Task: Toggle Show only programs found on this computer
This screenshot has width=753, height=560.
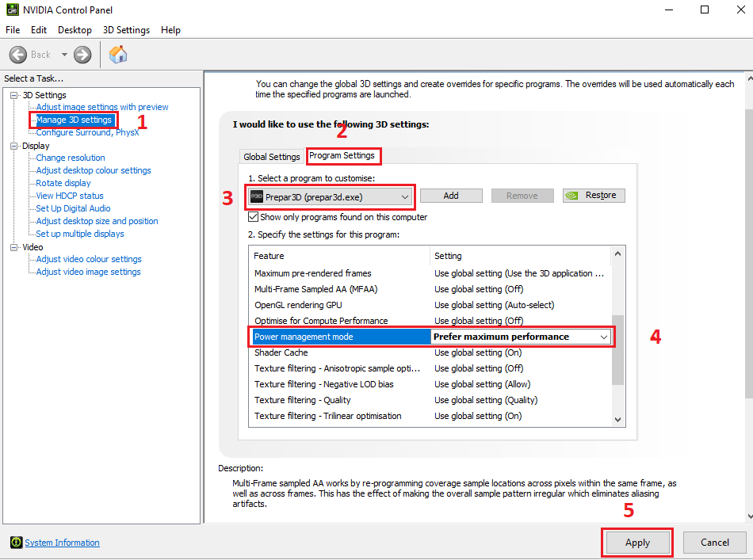Action: pos(253,217)
